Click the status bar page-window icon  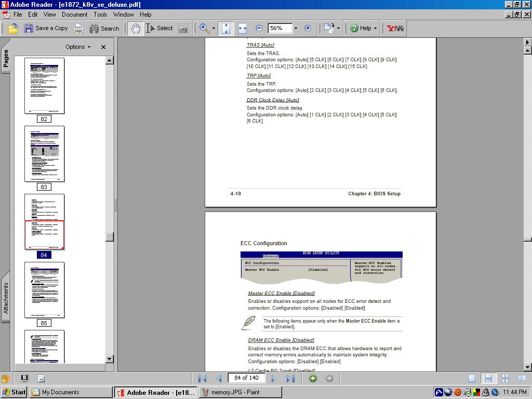click(41, 378)
